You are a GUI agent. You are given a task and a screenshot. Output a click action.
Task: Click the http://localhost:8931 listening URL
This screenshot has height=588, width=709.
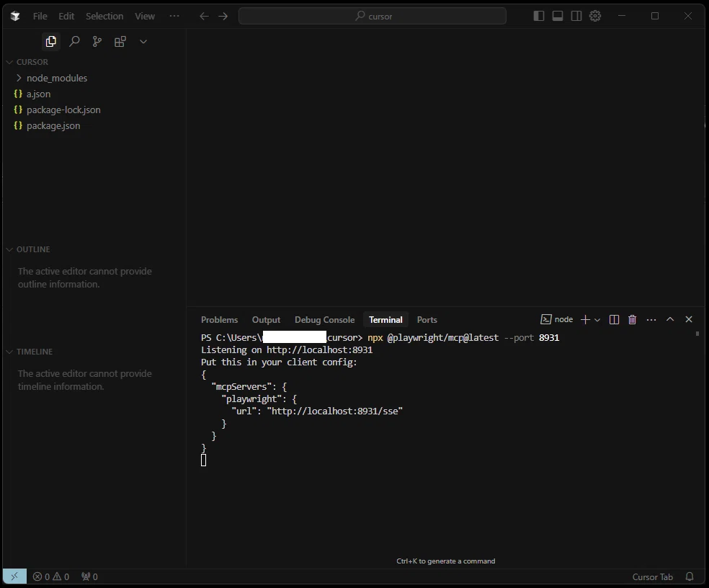319,349
